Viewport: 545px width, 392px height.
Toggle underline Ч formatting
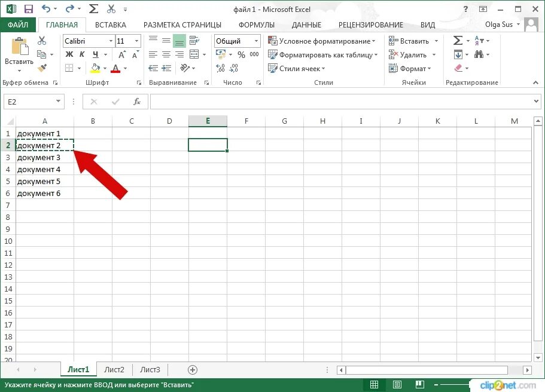coord(96,54)
